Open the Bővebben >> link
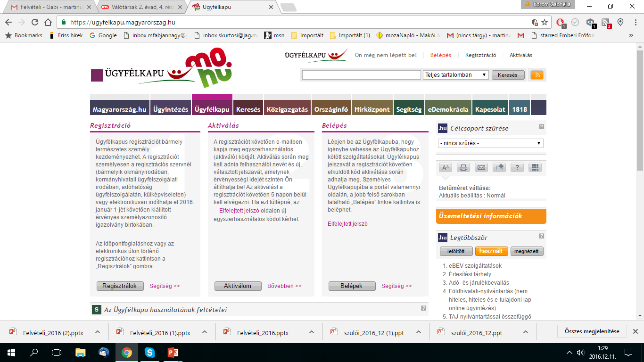The height and width of the screenshot is (362, 644). click(284, 286)
